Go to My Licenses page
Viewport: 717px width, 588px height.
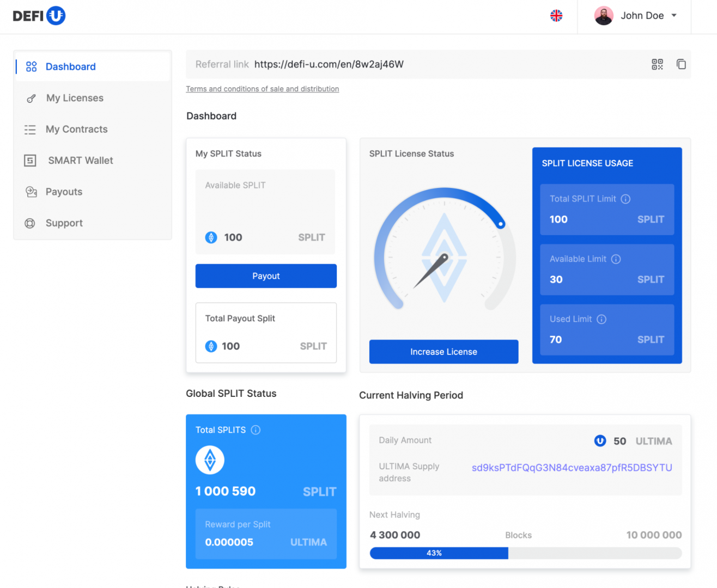[75, 98]
